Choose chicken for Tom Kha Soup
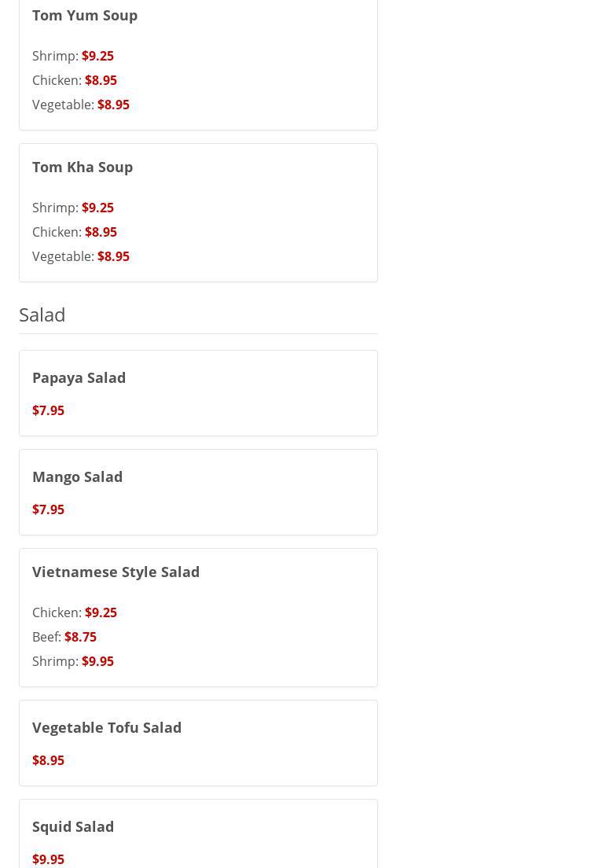 click(75, 232)
